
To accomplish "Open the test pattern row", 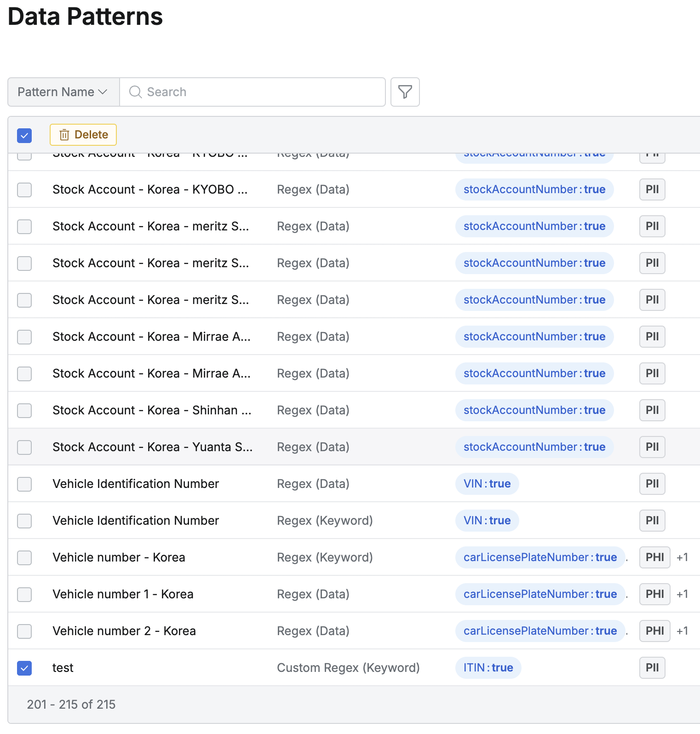I will [x=63, y=668].
